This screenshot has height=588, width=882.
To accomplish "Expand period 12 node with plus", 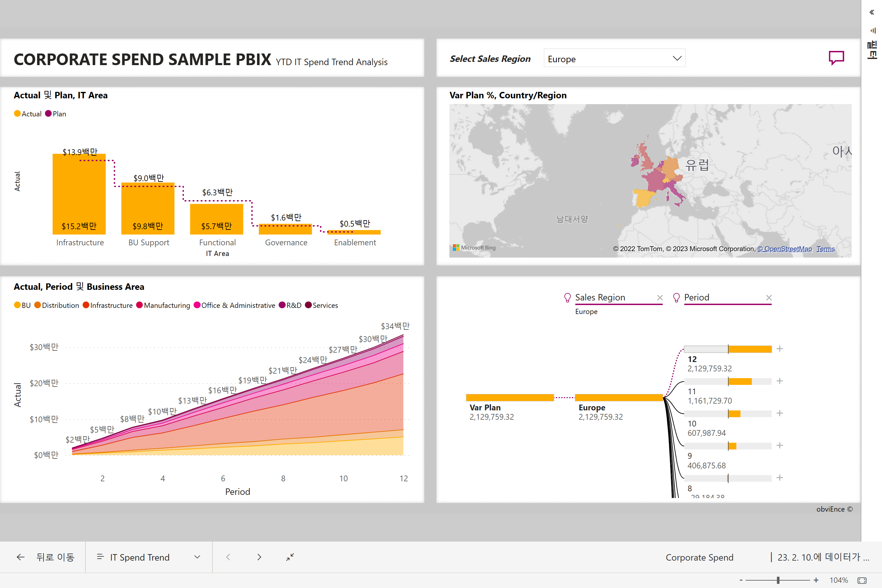I will (779, 349).
